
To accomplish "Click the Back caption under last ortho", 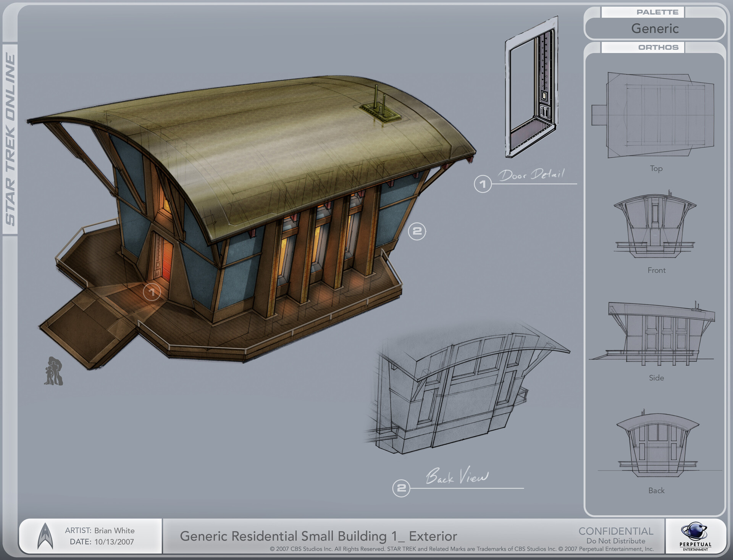I will tap(657, 491).
